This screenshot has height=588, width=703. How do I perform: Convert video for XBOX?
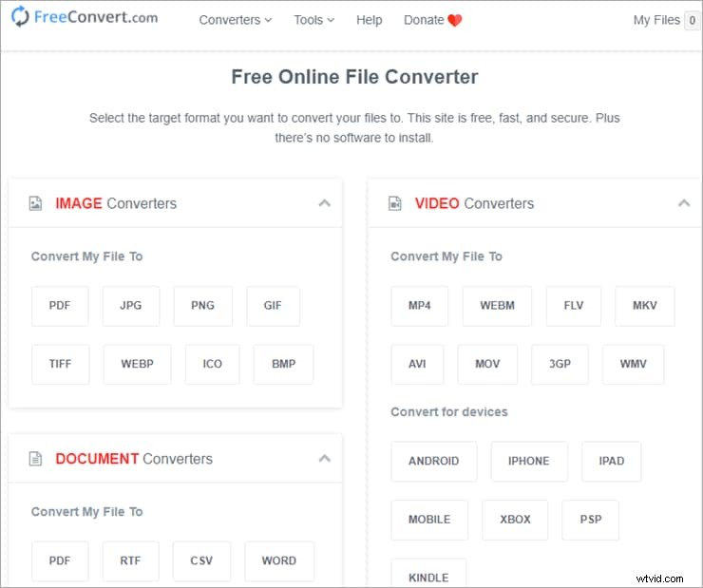pyautogui.click(x=515, y=520)
